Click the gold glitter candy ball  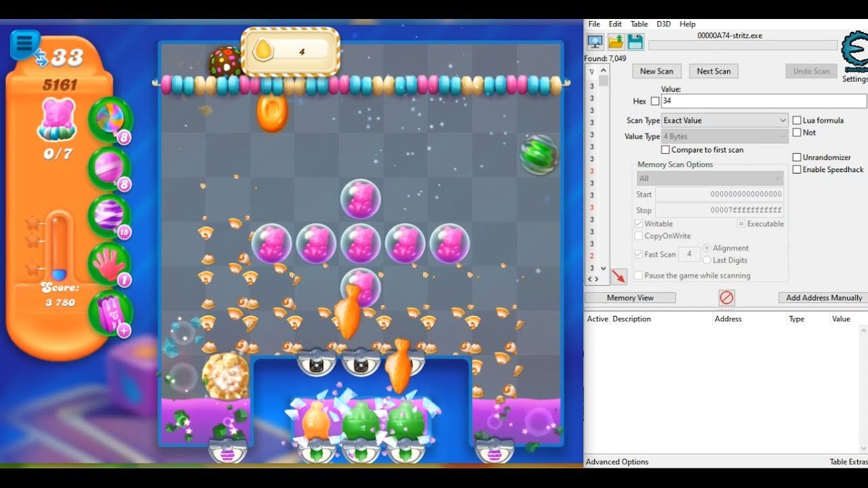tap(226, 375)
